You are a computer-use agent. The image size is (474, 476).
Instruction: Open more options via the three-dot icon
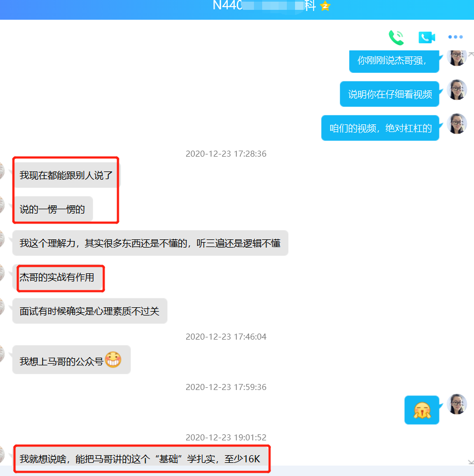pyautogui.click(x=455, y=37)
